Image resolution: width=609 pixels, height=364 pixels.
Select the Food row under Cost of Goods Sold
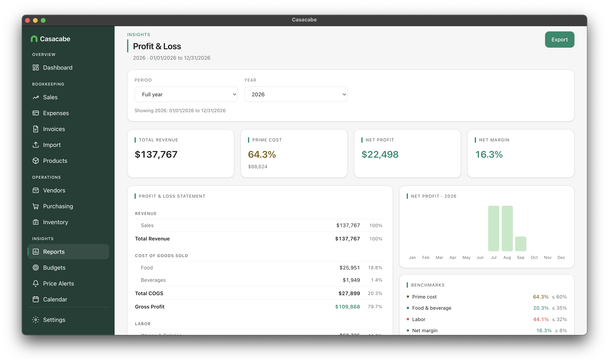click(x=260, y=268)
